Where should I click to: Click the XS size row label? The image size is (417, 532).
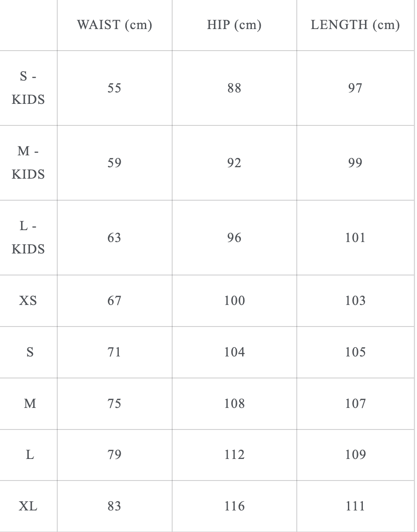(28, 301)
